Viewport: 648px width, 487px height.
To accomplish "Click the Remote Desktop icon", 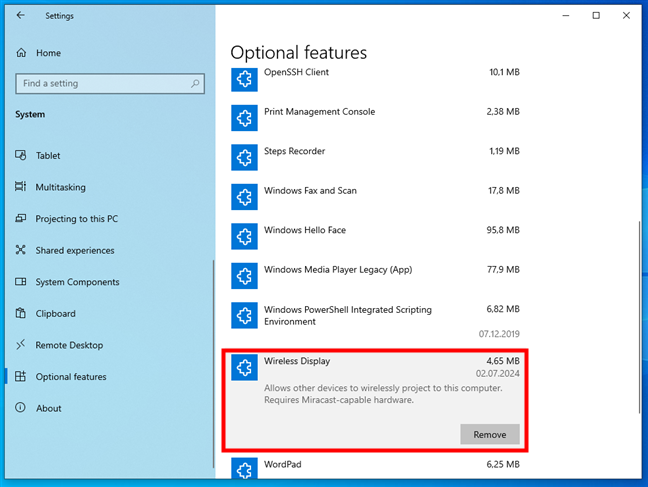I will point(21,345).
